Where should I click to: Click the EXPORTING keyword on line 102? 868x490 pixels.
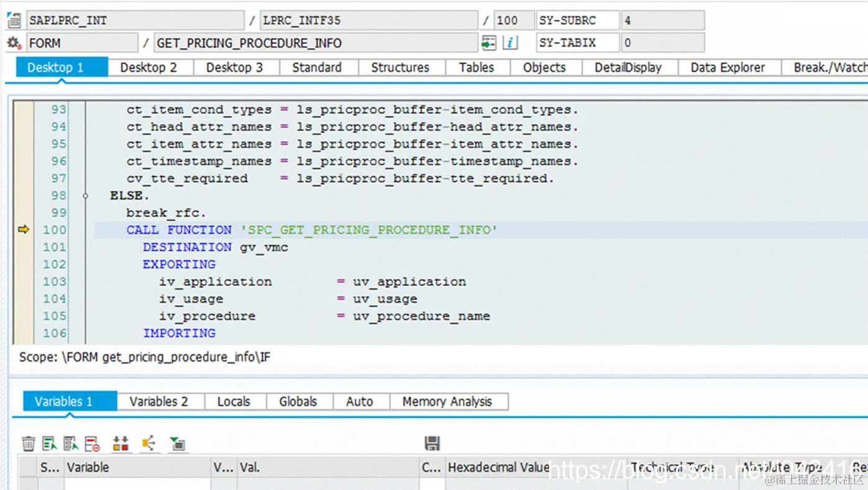tap(179, 264)
